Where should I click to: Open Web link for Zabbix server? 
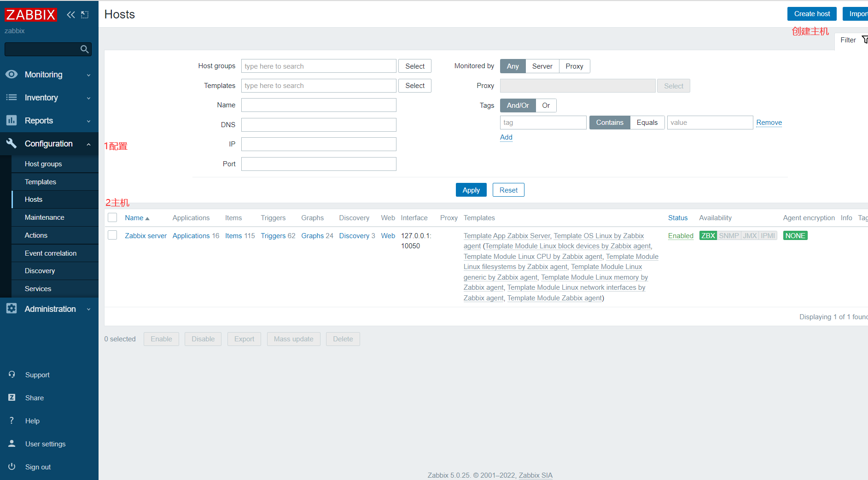(x=388, y=236)
